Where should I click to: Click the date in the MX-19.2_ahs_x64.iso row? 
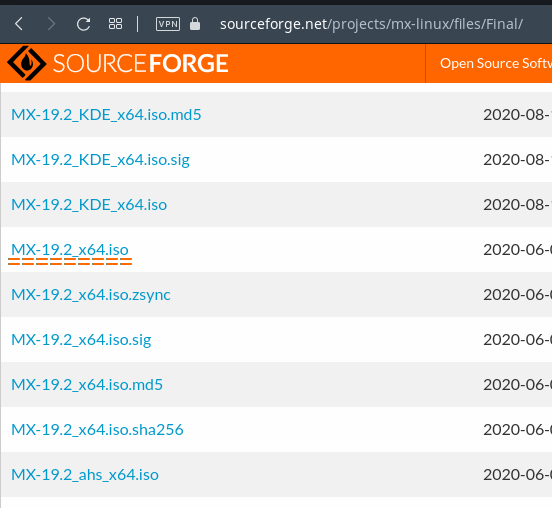[518, 475]
